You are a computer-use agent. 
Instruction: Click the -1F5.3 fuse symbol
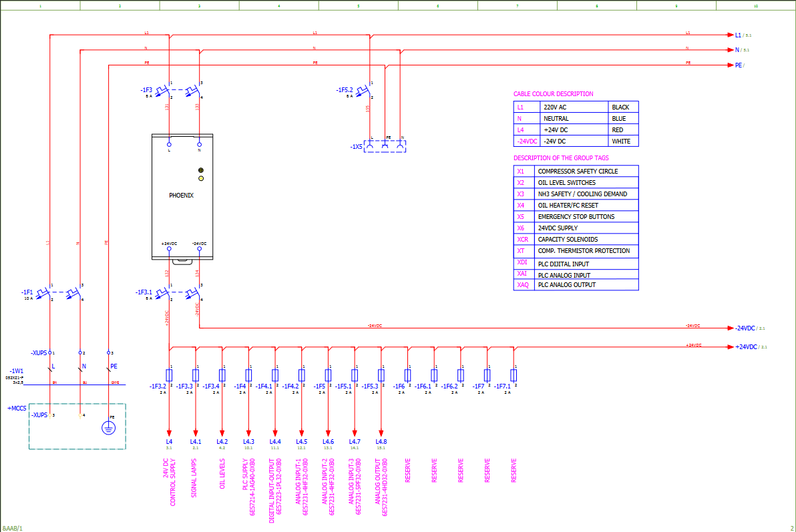(381, 375)
